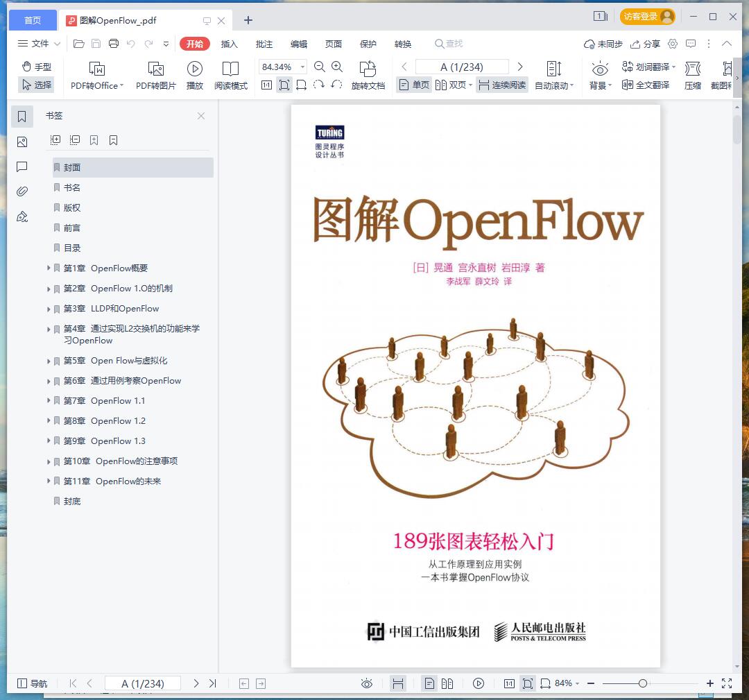Open the 批注 ribbon tab
Viewport: 749px width, 700px height.
click(264, 44)
